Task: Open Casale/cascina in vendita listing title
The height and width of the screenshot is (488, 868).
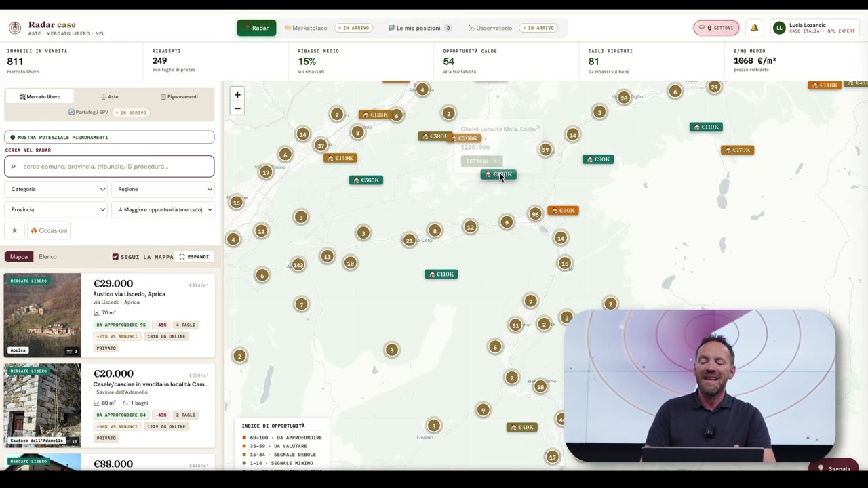Action: coord(151,384)
